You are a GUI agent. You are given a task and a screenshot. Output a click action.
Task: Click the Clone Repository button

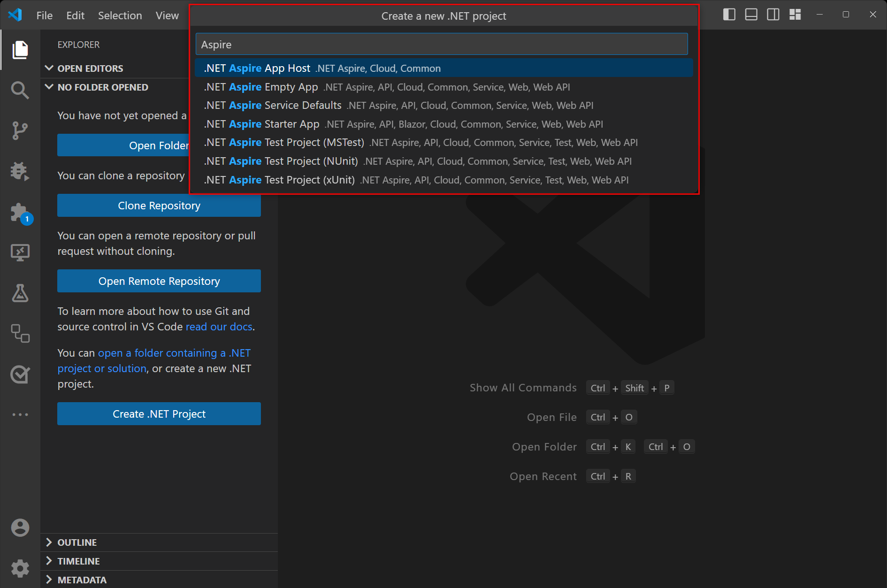tap(159, 206)
